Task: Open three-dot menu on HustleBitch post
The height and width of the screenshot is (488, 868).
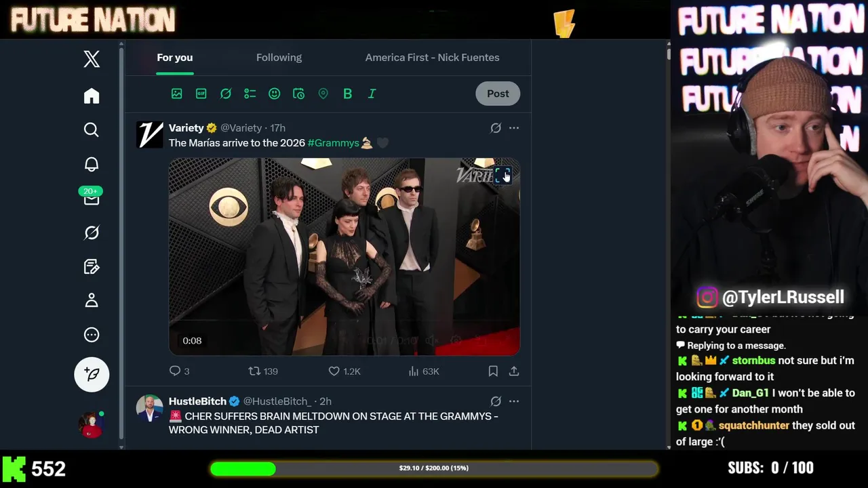Action: tap(514, 401)
